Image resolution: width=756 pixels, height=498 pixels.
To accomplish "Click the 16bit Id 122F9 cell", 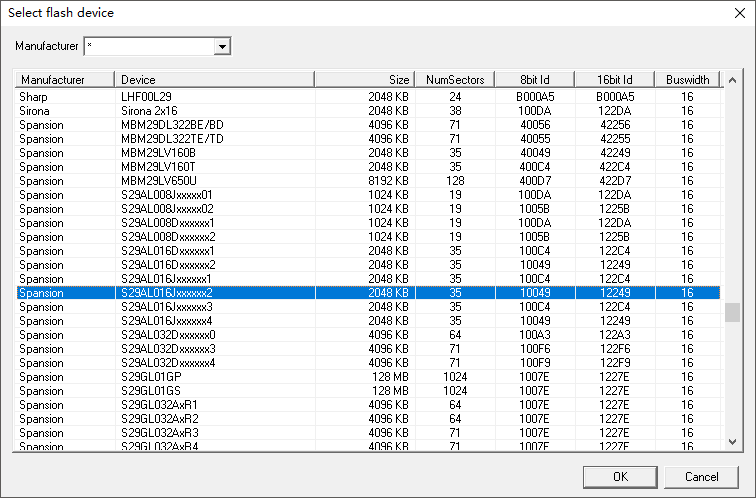I will [x=615, y=363].
